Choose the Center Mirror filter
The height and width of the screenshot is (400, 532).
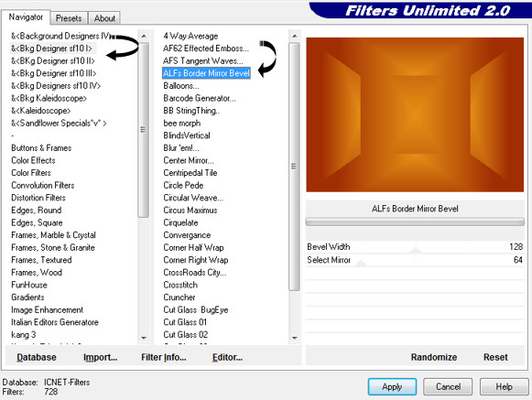click(189, 160)
